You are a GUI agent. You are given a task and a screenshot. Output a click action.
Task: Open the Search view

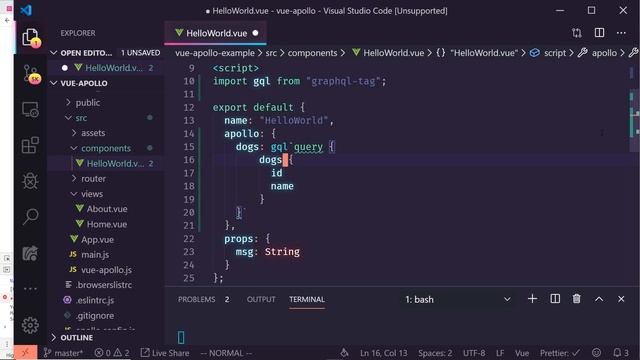[30, 216]
